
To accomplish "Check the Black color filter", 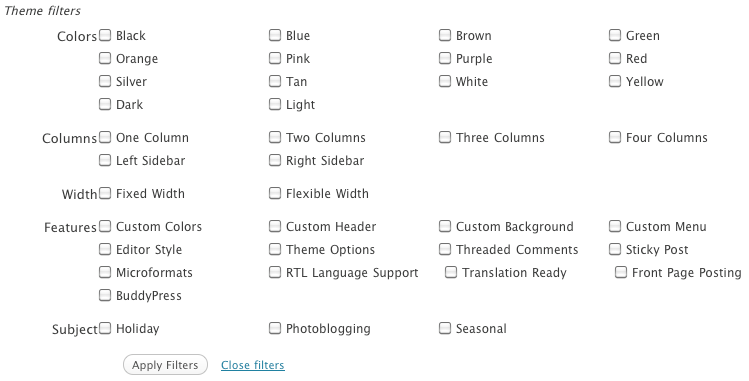I will [105, 35].
